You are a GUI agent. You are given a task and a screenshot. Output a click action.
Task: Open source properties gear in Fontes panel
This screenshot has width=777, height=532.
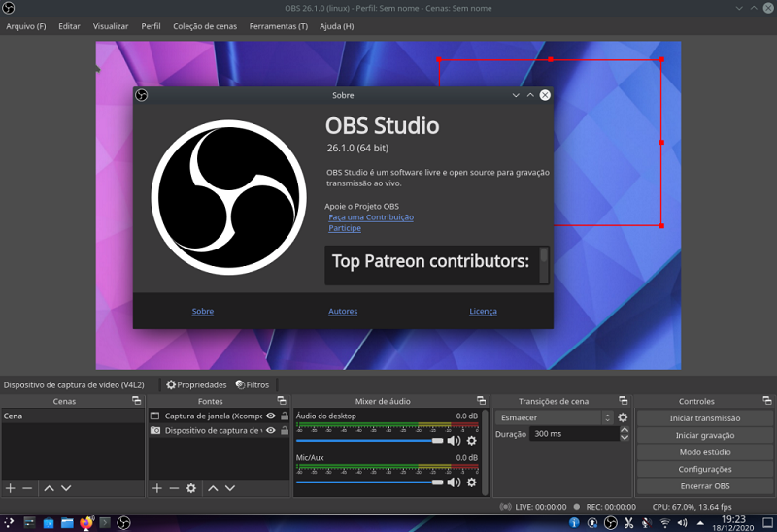(191, 488)
